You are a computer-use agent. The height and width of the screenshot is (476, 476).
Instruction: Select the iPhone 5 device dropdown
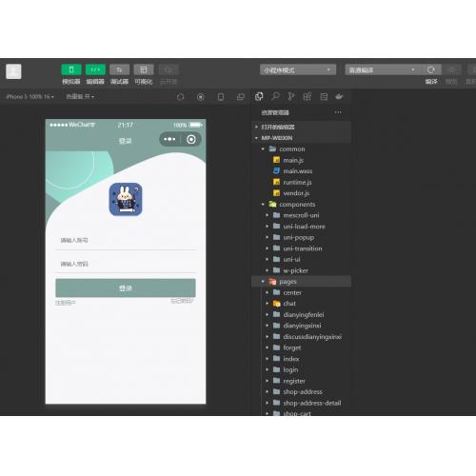coord(30,96)
